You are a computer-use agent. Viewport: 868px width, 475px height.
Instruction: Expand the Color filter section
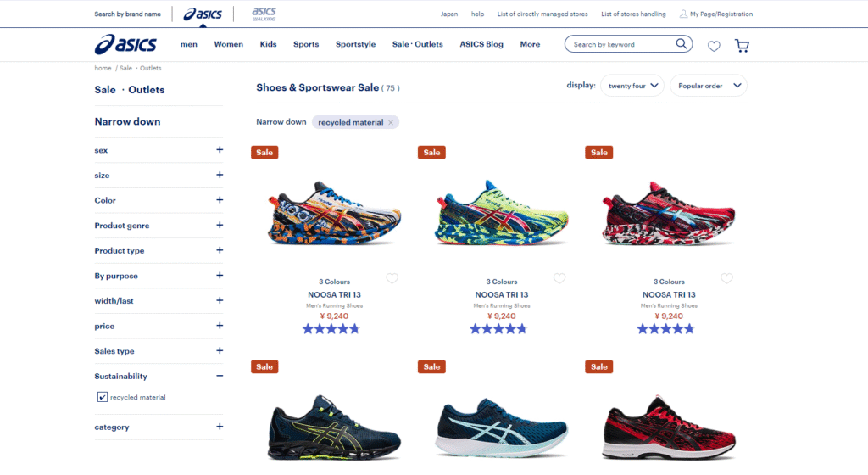point(220,200)
